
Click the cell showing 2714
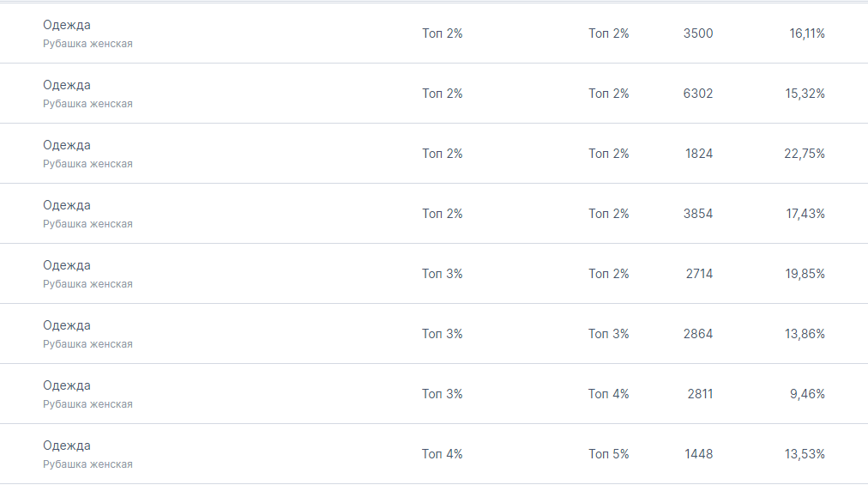pyautogui.click(x=698, y=274)
